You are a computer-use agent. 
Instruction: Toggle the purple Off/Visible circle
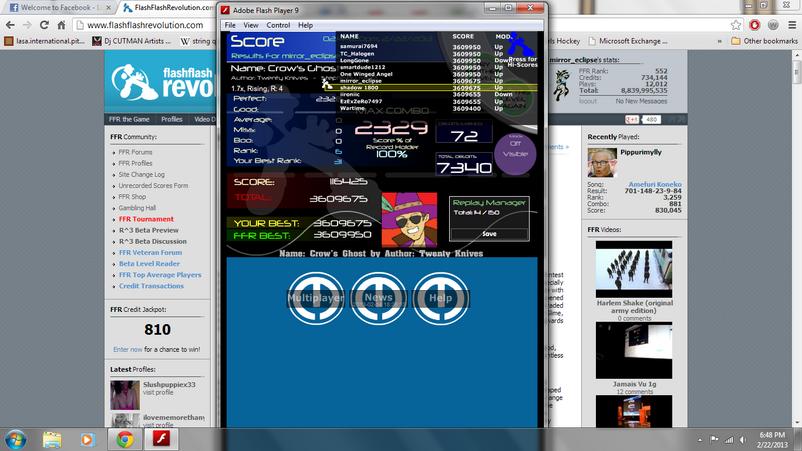(x=515, y=153)
